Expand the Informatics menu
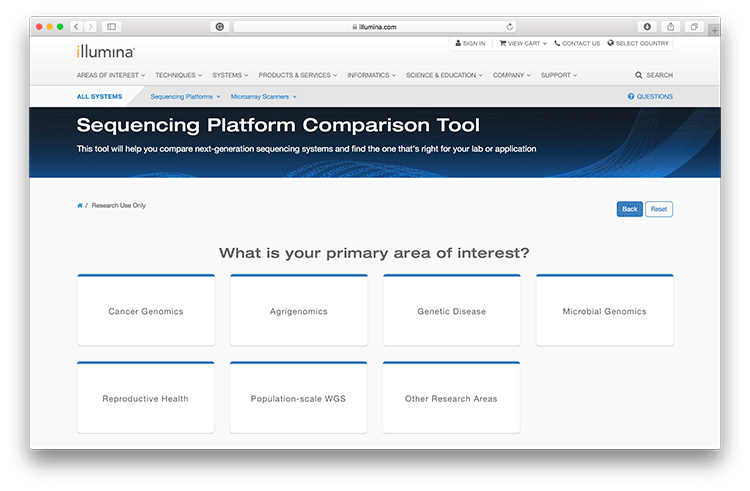 372,75
